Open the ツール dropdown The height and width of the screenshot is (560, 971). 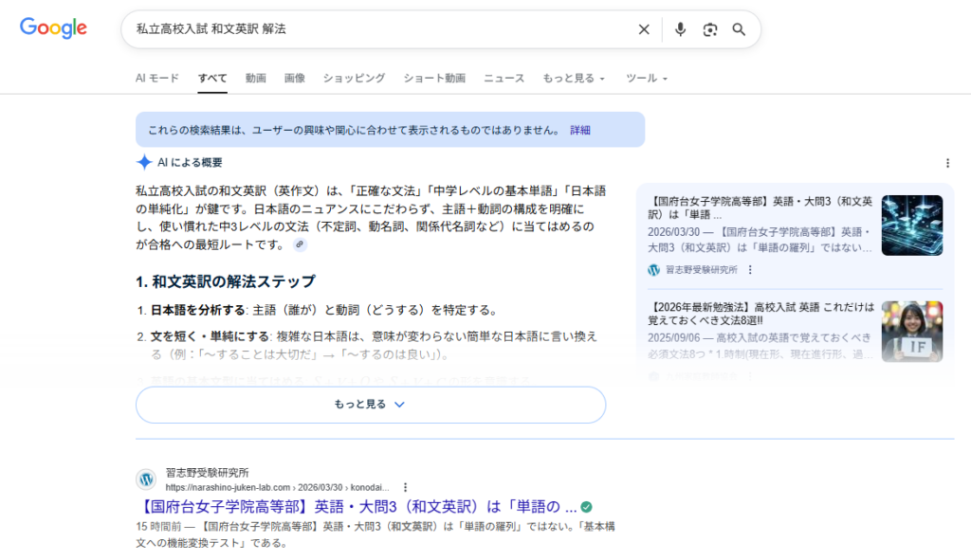click(647, 78)
